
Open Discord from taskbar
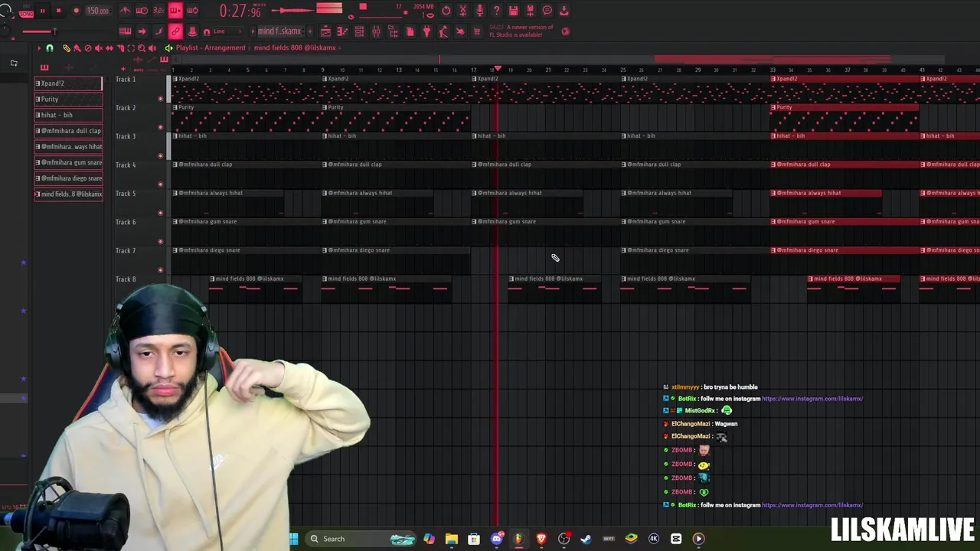496,539
